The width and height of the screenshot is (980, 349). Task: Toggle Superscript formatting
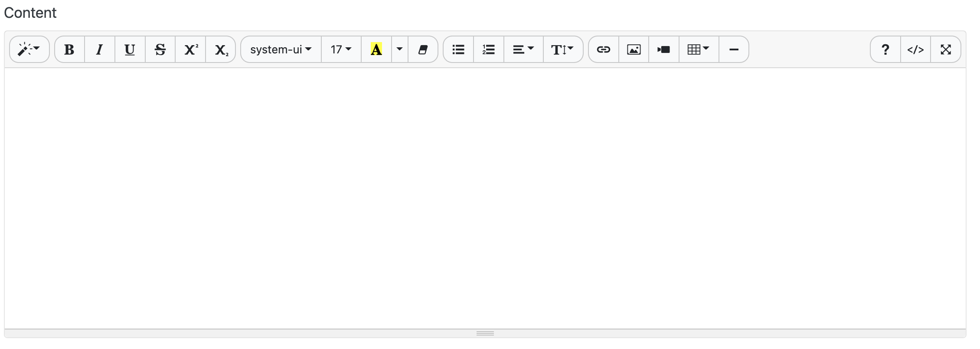[x=190, y=49]
